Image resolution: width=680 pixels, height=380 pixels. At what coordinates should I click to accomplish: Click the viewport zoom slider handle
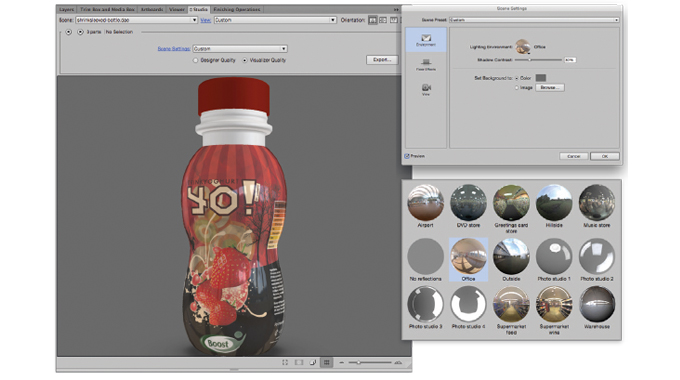358,363
